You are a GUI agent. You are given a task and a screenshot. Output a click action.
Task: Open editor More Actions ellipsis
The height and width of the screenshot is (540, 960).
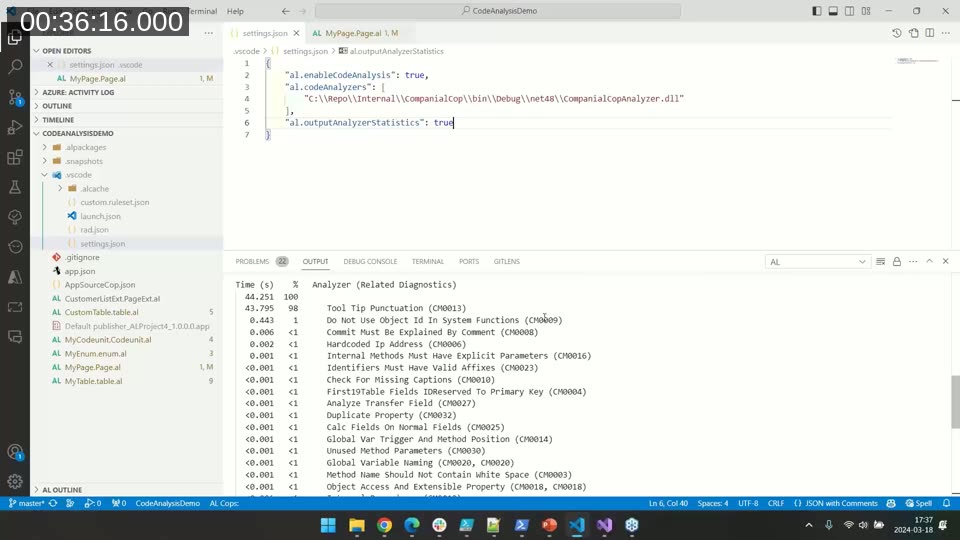tap(946, 33)
